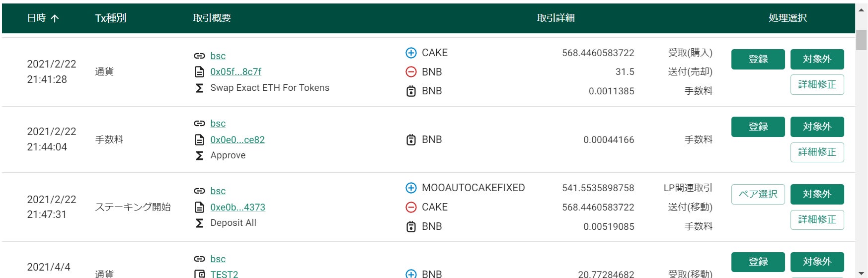Click the sigma icon beside Deposit All
Screen dimensions: 868x278
coord(199,223)
